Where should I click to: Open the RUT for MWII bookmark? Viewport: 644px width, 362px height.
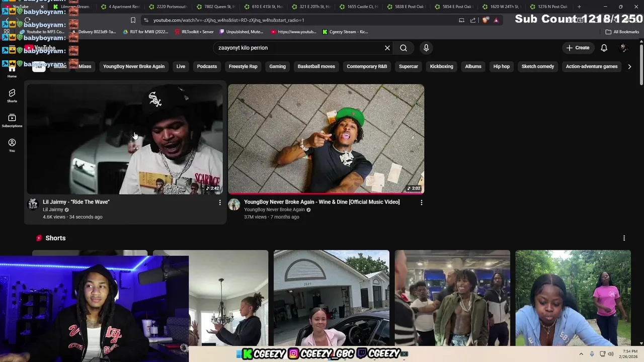pos(146,32)
